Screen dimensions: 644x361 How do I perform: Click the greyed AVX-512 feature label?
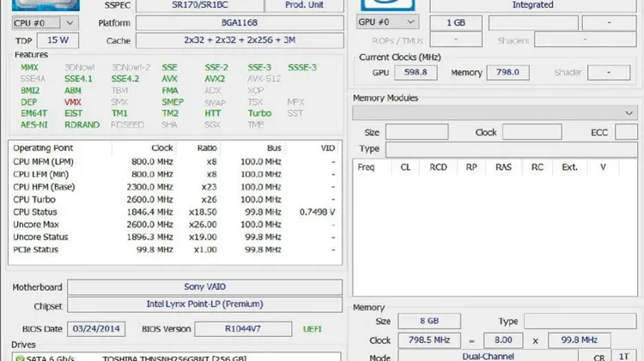(x=264, y=79)
